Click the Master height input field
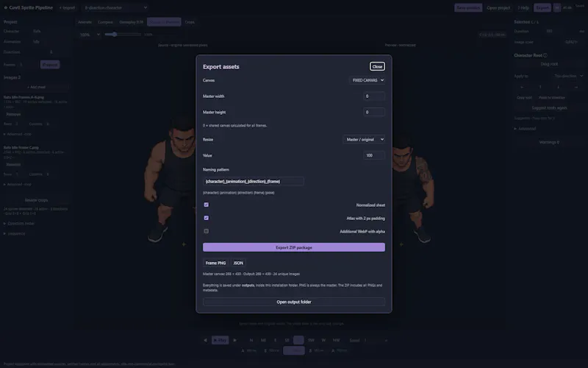This screenshot has height=368, width=588. [x=374, y=112]
